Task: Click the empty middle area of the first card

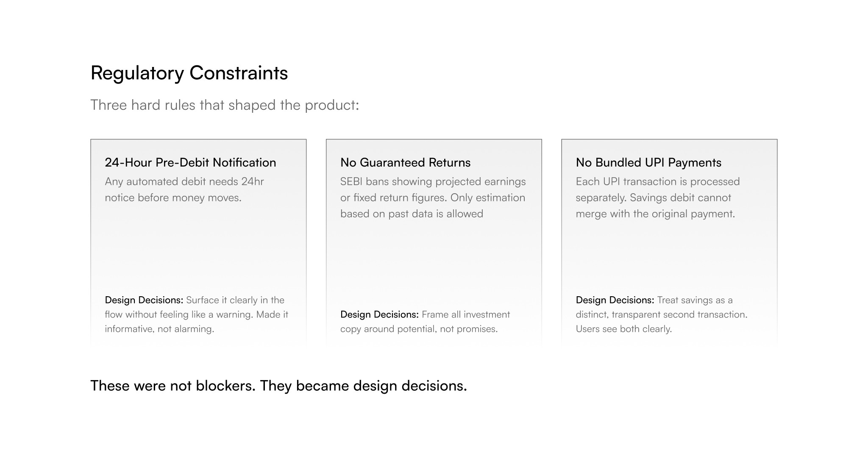Action: pos(198,250)
